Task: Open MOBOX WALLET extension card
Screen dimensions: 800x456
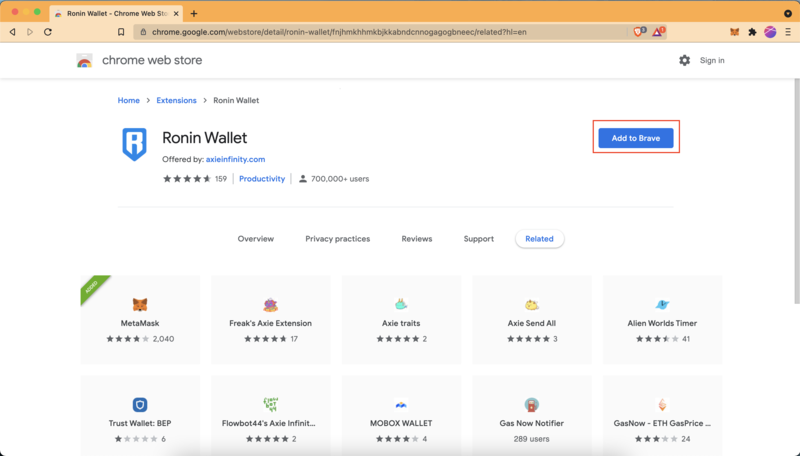Action: coord(401,416)
